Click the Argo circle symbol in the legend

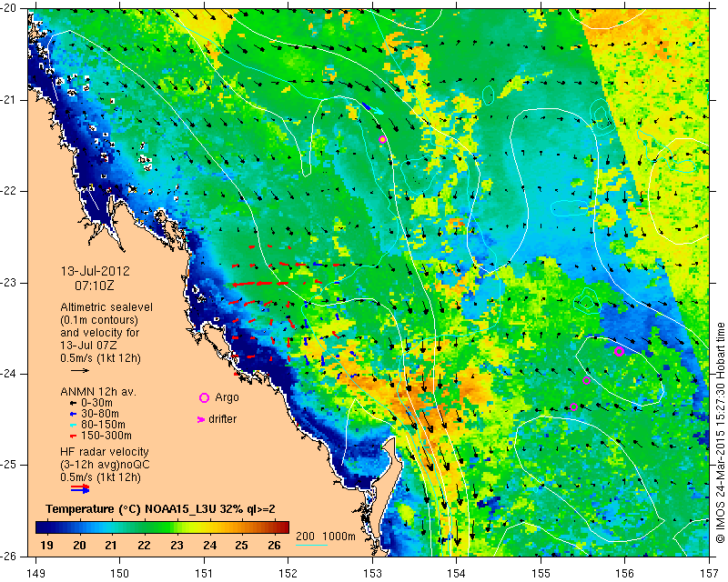tap(204, 397)
